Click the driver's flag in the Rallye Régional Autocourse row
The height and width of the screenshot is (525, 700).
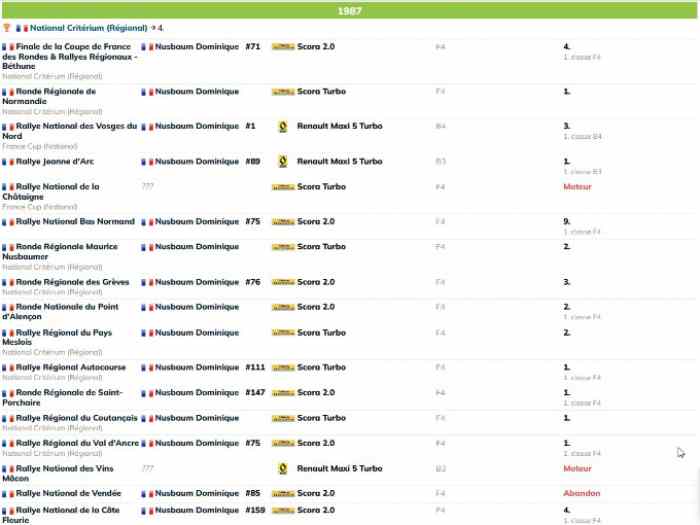(x=147, y=368)
